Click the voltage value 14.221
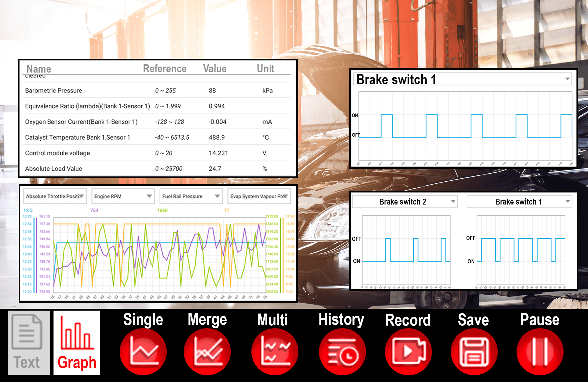Image resolution: width=588 pixels, height=382 pixels. [x=218, y=153]
